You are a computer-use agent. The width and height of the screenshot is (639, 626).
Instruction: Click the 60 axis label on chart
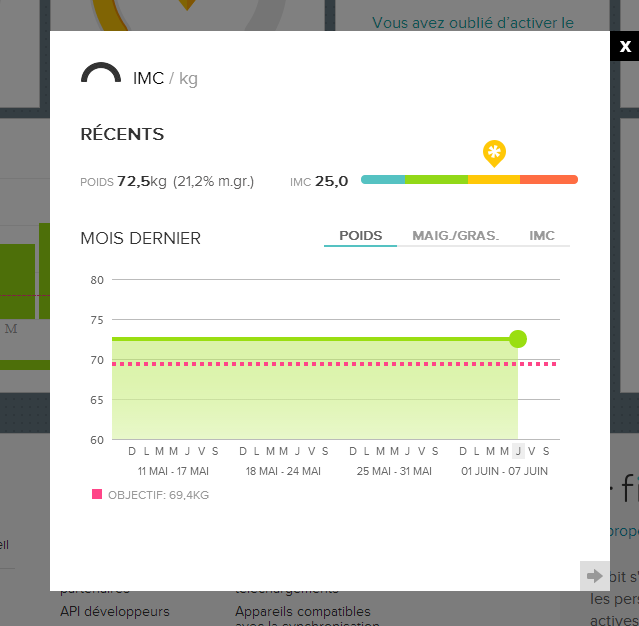point(97,440)
